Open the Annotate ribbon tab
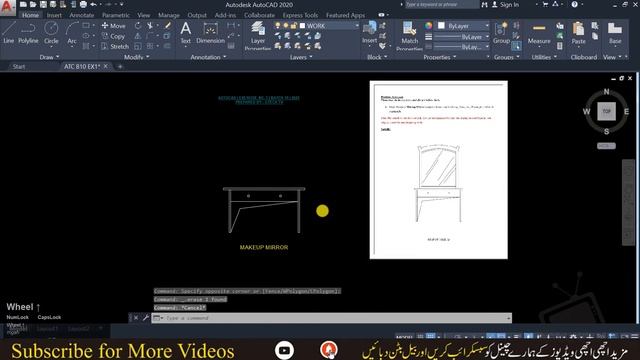This screenshot has width=640, height=360. coord(82,15)
